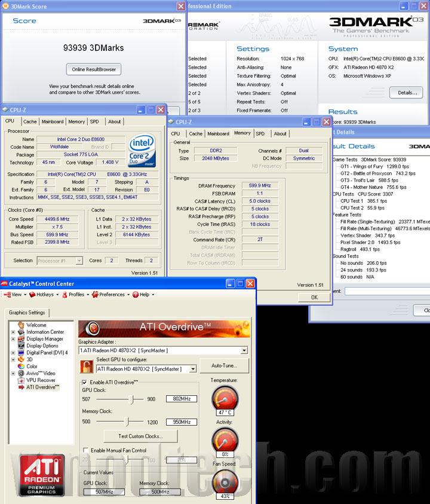Expand Displays Manager tree node
The width and height of the screenshot is (430, 504).
click(x=13, y=339)
